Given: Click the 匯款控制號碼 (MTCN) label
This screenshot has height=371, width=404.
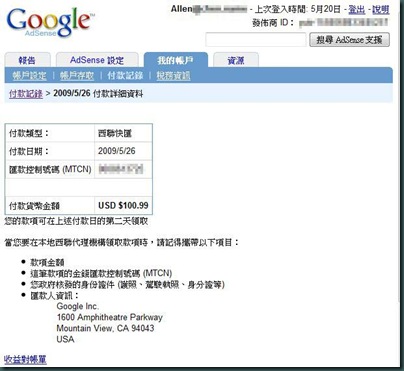Looking at the screenshot, I should [50, 169].
